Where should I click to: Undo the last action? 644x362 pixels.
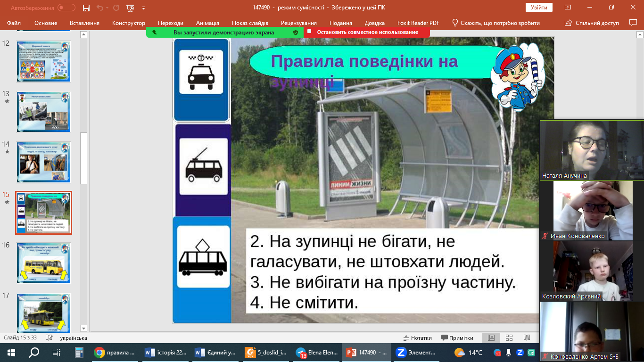tap(99, 8)
